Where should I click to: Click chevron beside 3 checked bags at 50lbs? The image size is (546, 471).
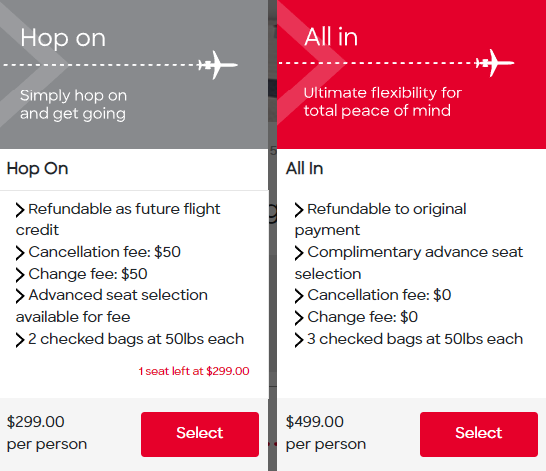tap(299, 340)
